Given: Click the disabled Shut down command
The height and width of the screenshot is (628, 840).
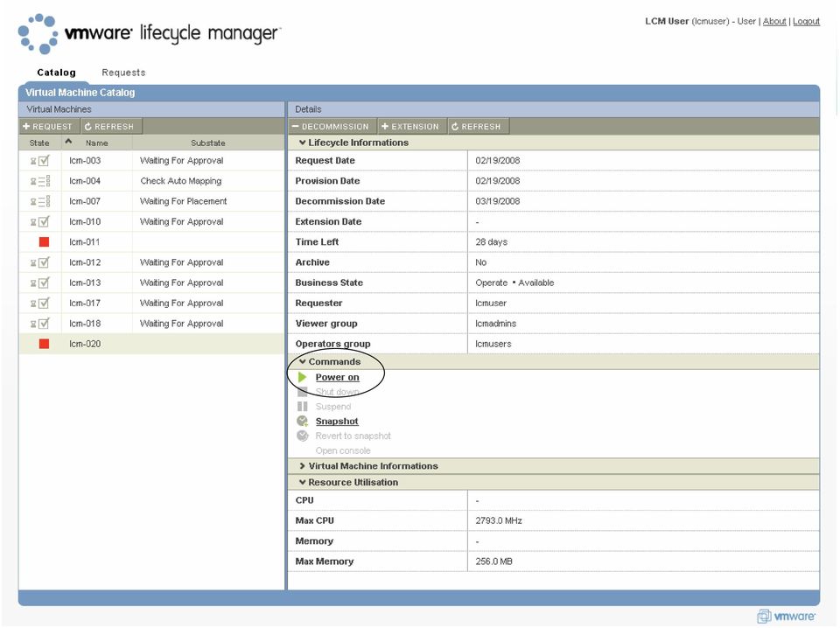Looking at the screenshot, I should coord(338,392).
